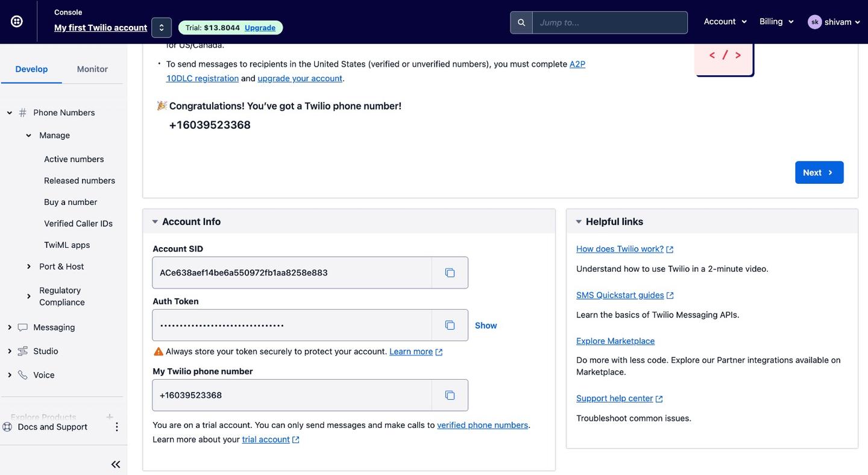Image resolution: width=868 pixels, height=475 pixels.
Task: Focus the Jump to search field
Action: coord(610,23)
